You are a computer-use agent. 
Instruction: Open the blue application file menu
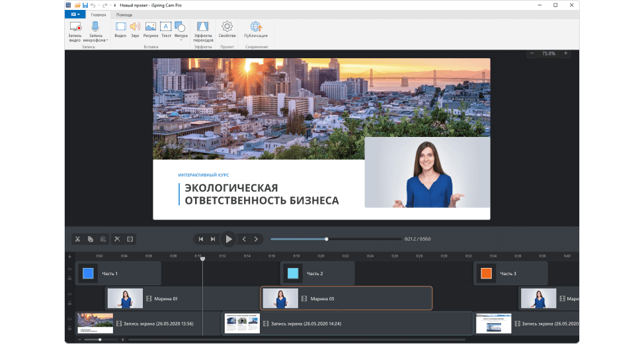(x=75, y=14)
